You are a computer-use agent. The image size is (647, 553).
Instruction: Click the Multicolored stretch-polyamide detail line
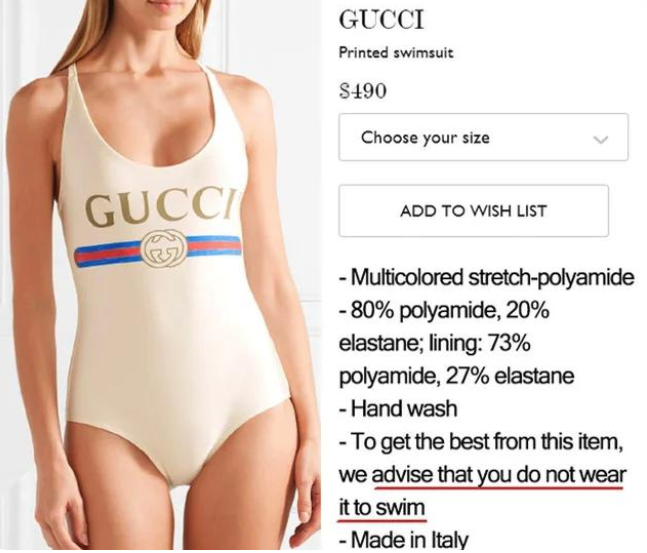pyautogui.click(x=486, y=277)
